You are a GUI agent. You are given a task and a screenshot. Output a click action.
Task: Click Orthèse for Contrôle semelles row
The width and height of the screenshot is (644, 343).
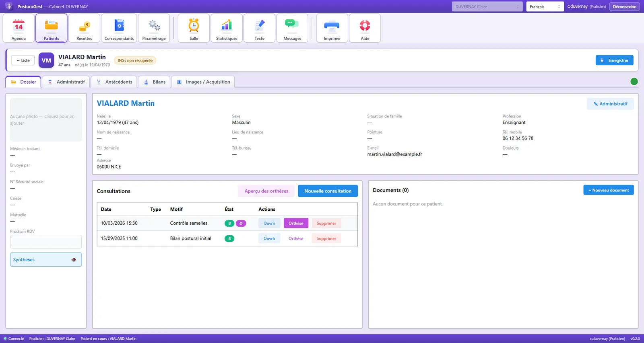click(296, 223)
